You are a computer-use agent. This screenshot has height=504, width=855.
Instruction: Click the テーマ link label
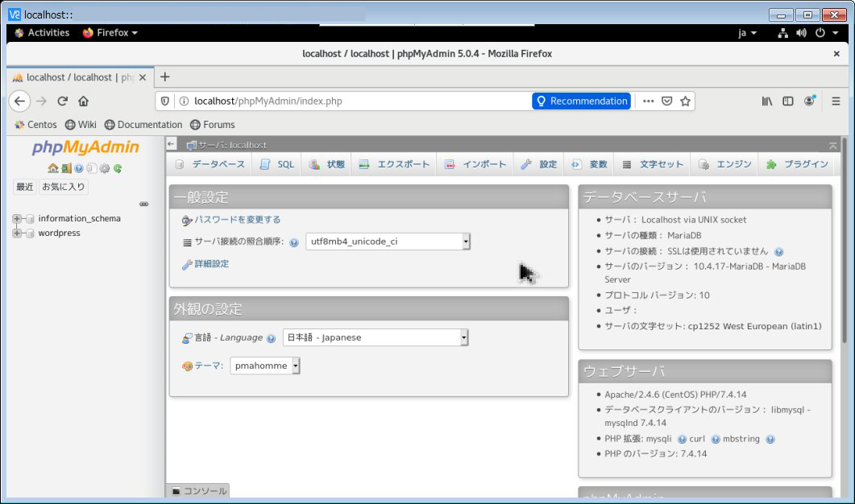click(209, 366)
